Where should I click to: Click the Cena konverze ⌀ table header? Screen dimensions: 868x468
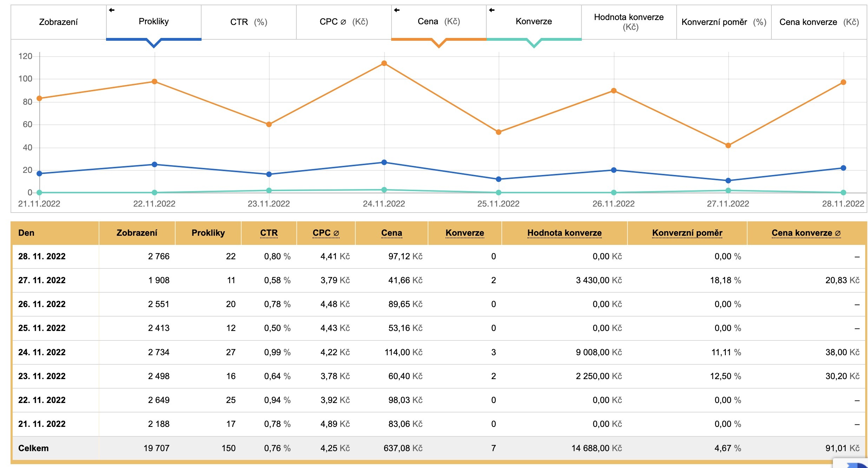(806, 233)
